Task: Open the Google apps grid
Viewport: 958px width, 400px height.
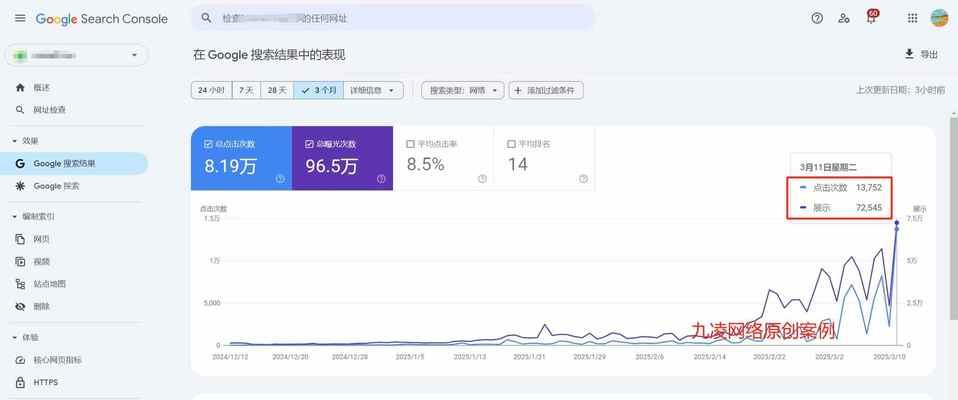Action: [x=912, y=18]
